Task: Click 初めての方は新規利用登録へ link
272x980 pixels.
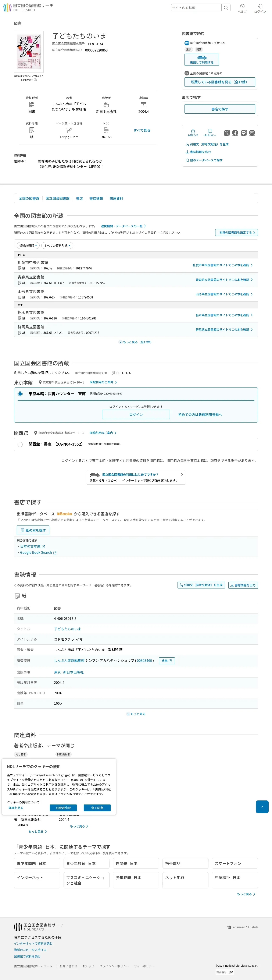Action: point(200,414)
